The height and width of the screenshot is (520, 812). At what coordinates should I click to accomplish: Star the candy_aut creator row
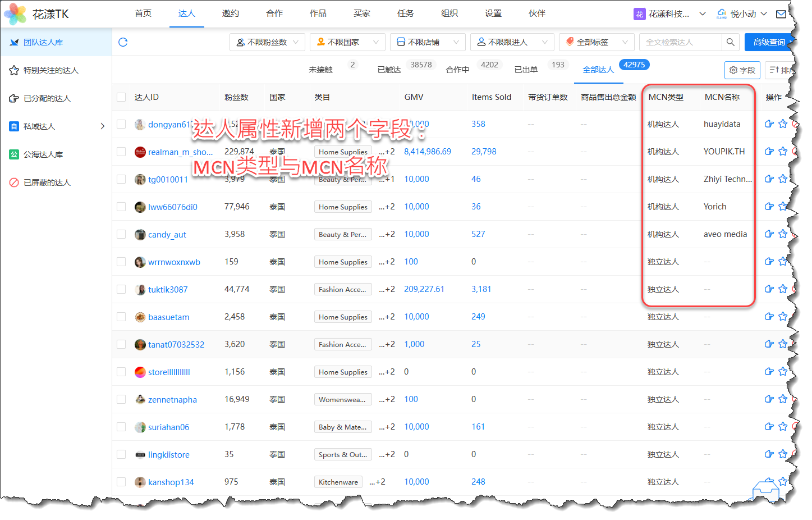pos(783,234)
